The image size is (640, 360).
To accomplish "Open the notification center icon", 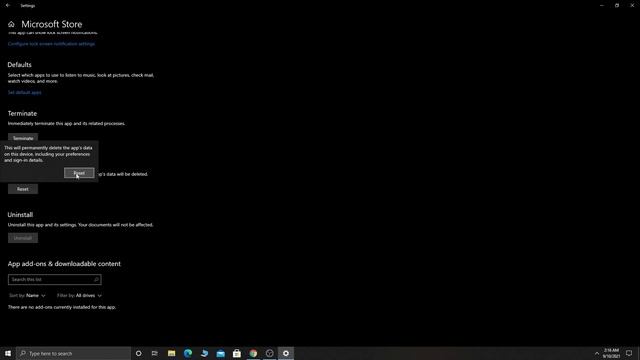I will (629, 353).
